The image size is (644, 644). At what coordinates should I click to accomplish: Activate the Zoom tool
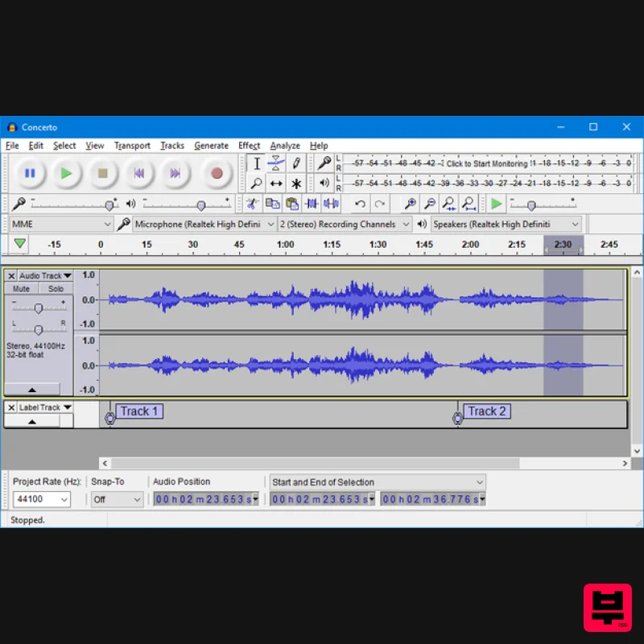(x=257, y=183)
